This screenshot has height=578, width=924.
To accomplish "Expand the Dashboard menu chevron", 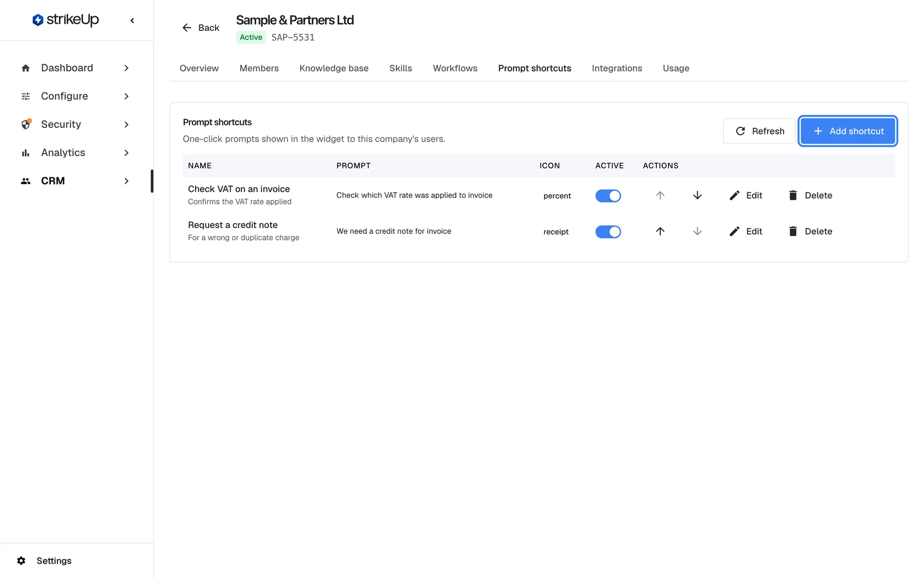I will 126,68.
